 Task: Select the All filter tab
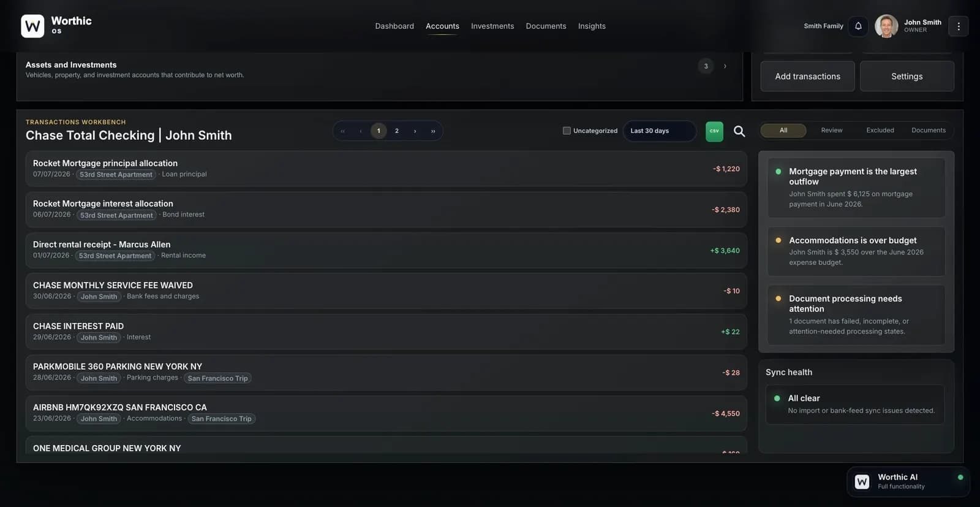pos(783,130)
